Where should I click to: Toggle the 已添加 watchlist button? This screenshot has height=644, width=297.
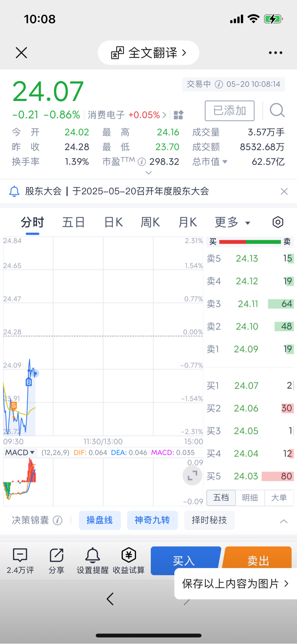230,111
